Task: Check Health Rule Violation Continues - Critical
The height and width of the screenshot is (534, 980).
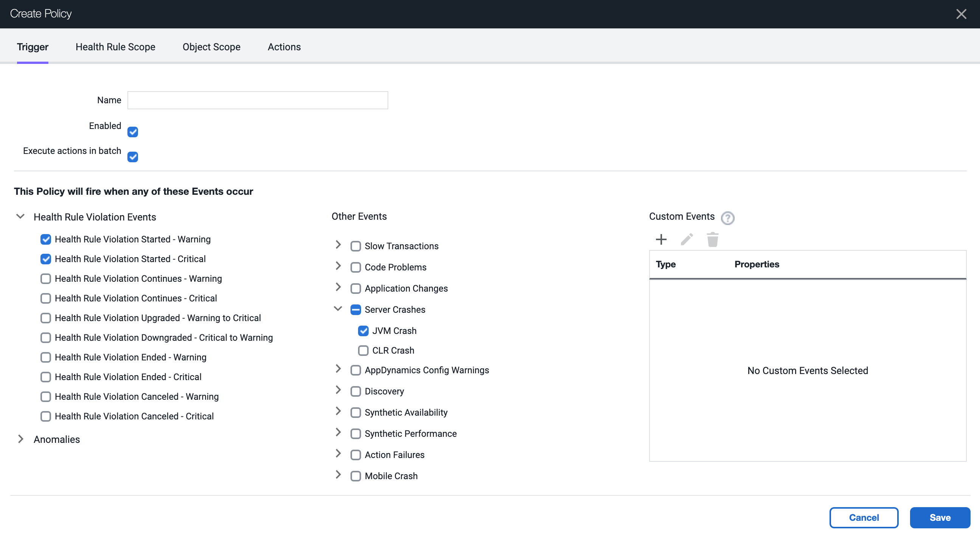Action: tap(46, 298)
